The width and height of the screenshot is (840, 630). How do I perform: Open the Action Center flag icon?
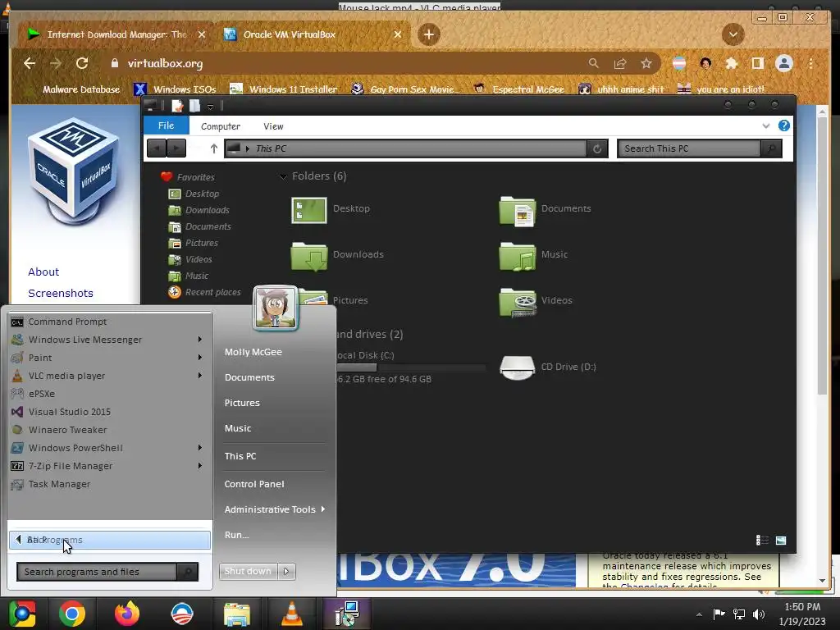tap(719, 614)
